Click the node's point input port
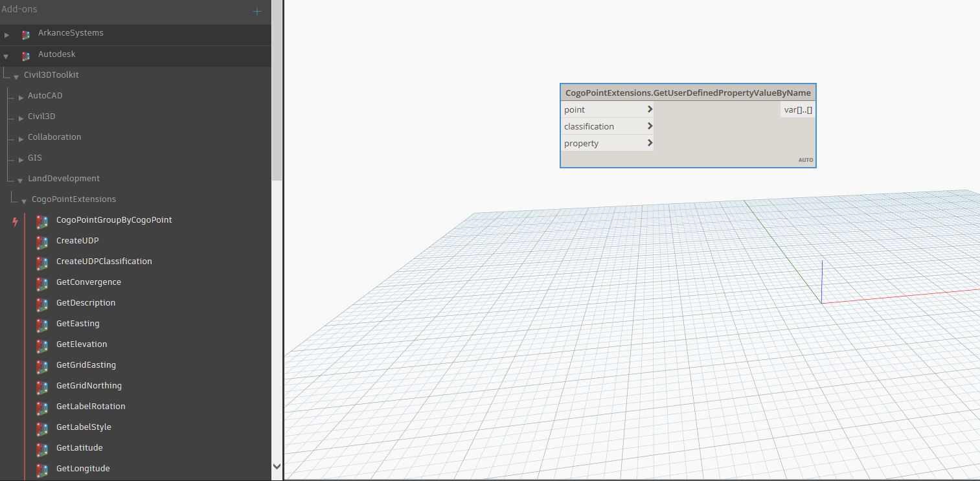Screen dimensions: 980x481 click(x=608, y=109)
